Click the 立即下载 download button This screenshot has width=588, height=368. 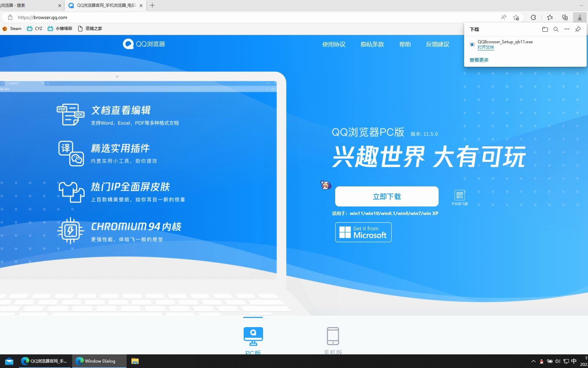[x=387, y=196]
